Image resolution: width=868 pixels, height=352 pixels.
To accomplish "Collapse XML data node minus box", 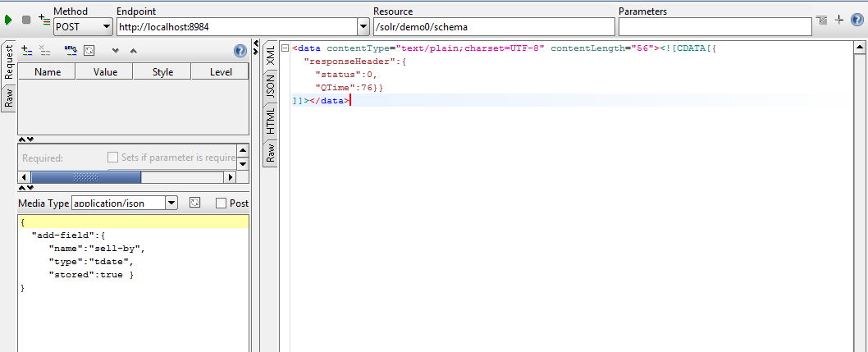I will point(285,48).
